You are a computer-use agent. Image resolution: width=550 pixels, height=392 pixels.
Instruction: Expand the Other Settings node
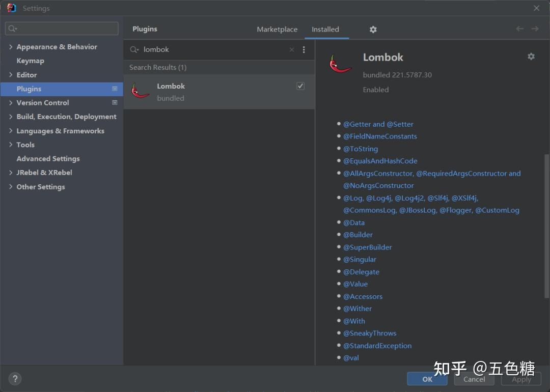pos(11,186)
